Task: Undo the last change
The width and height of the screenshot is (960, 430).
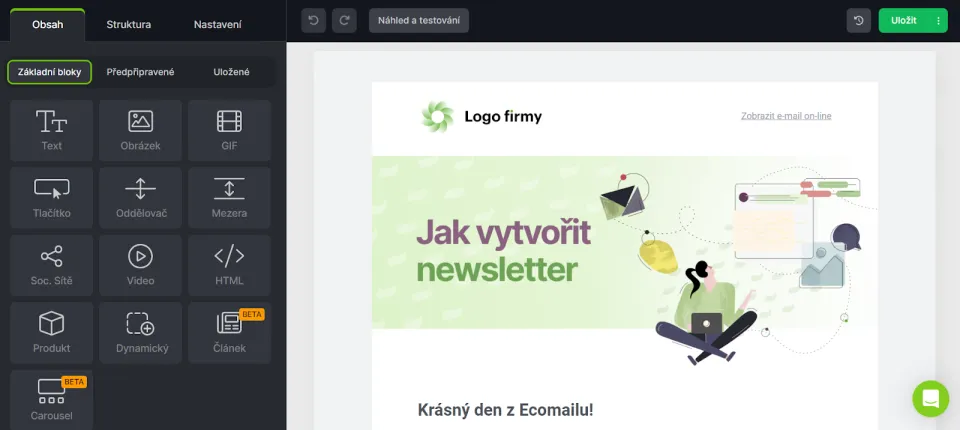Action: 313,20
